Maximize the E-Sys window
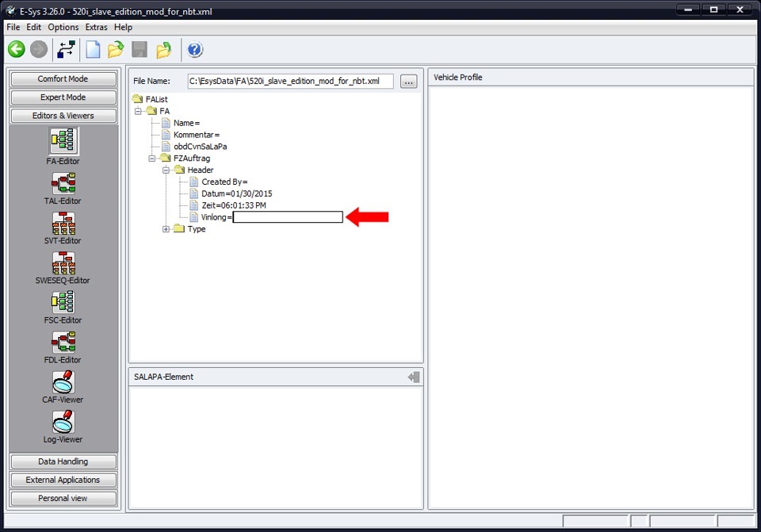Image resolution: width=761 pixels, height=532 pixels. pos(714,10)
